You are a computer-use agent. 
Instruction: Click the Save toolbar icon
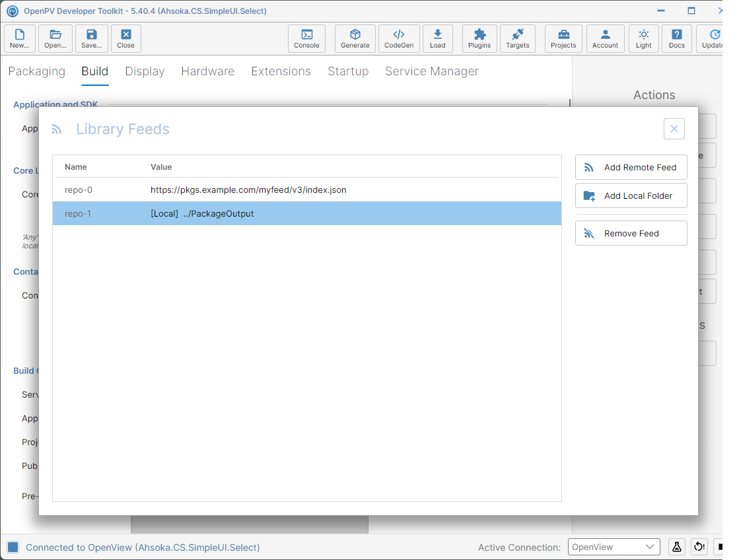(x=91, y=38)
